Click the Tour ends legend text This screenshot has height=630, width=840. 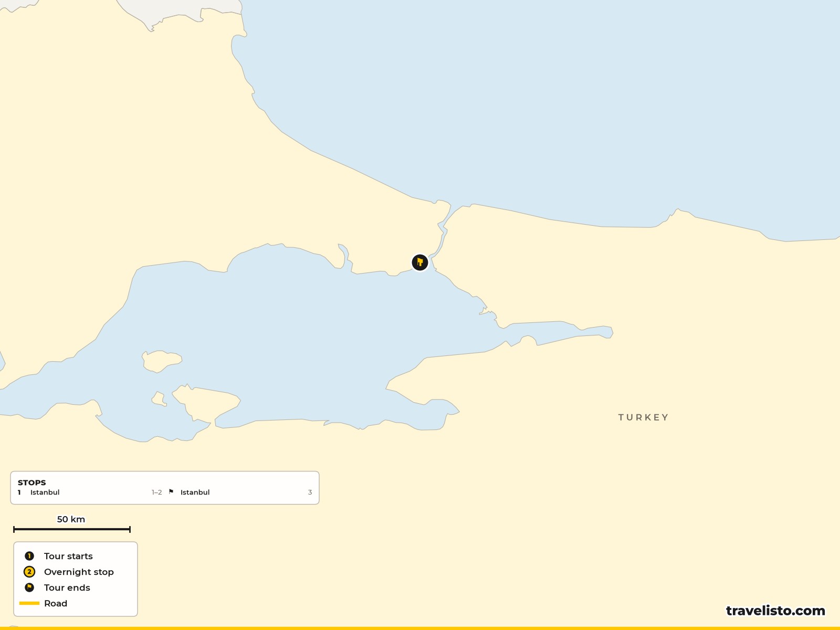point(67,587)
